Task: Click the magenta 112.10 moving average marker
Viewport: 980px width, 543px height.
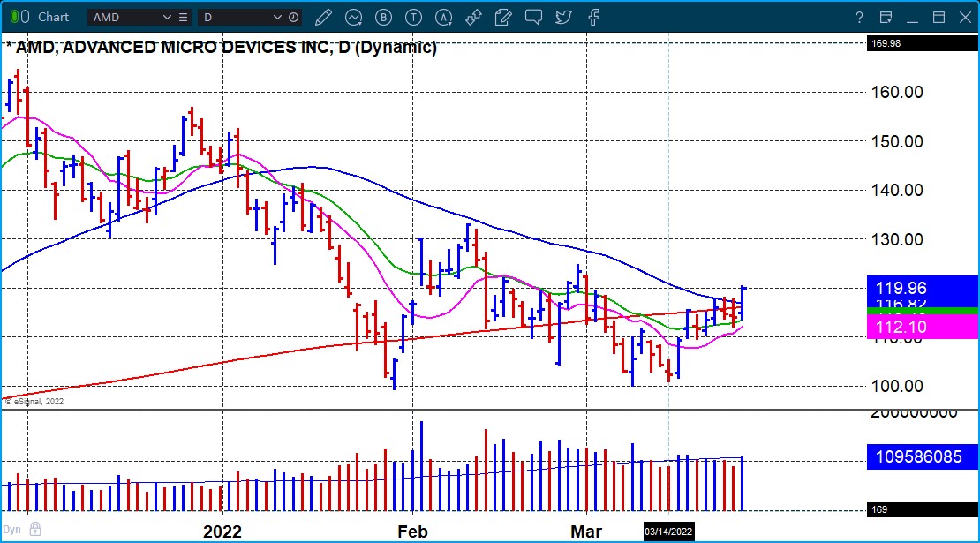Action: [x=923, y=327]
